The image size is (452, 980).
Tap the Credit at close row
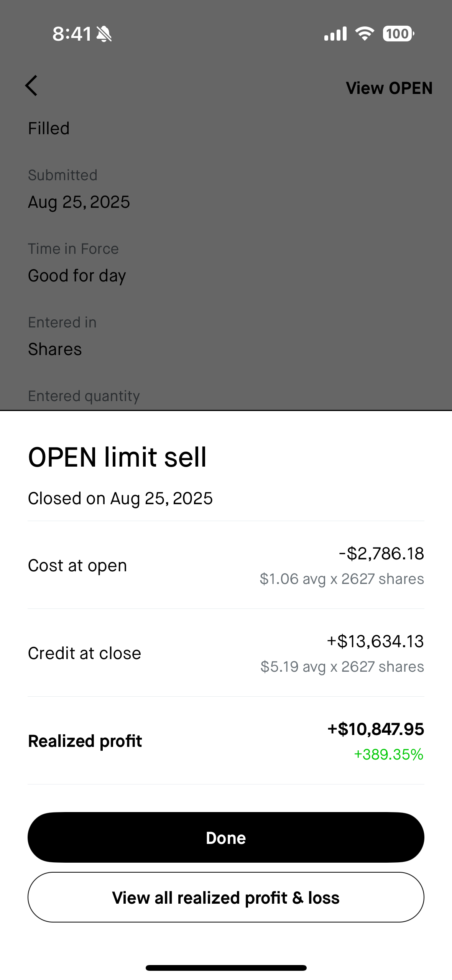pos(226,653)
